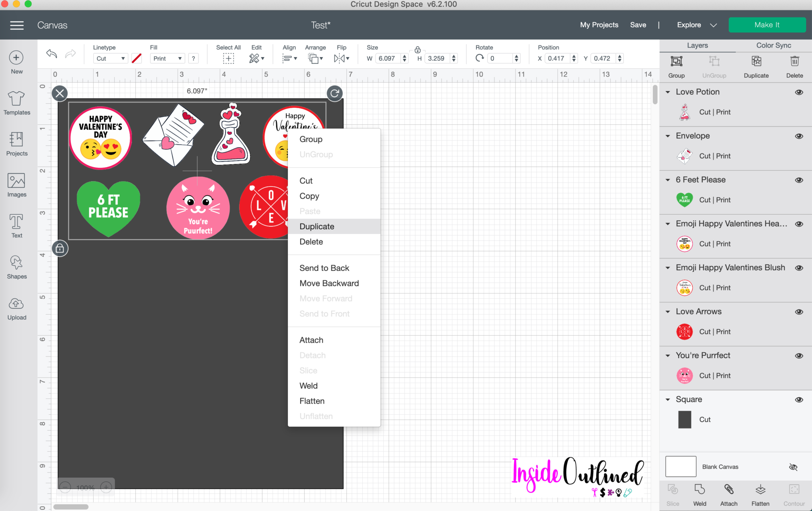The image size is (812, 511).
Task: Hide the Love Potion layer
Action: pos(799,92)
